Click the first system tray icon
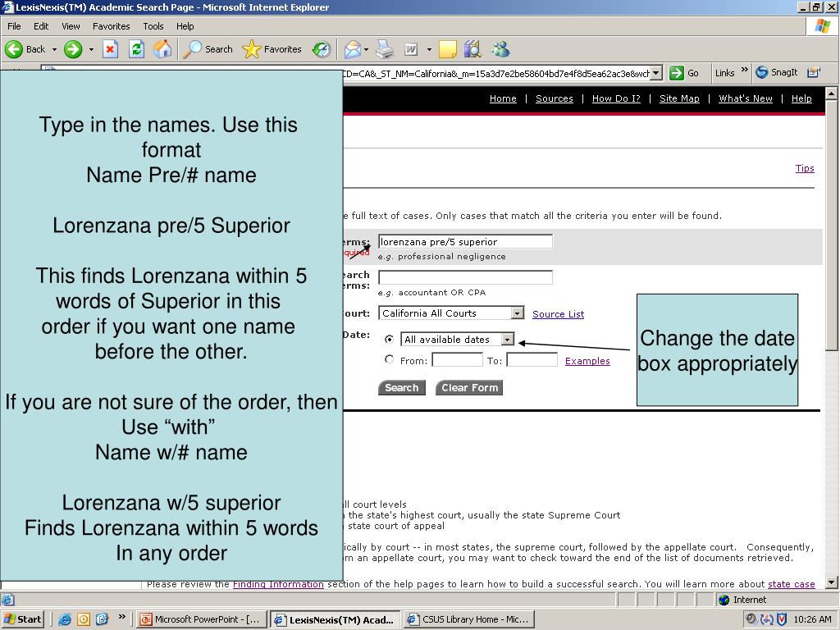840x630 pixels. point(751,619)
